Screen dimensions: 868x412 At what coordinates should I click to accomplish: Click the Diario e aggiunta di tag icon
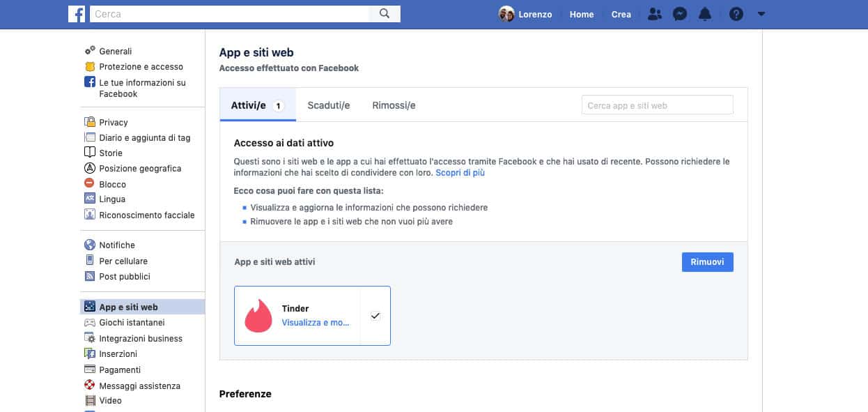tap(90, 137)
